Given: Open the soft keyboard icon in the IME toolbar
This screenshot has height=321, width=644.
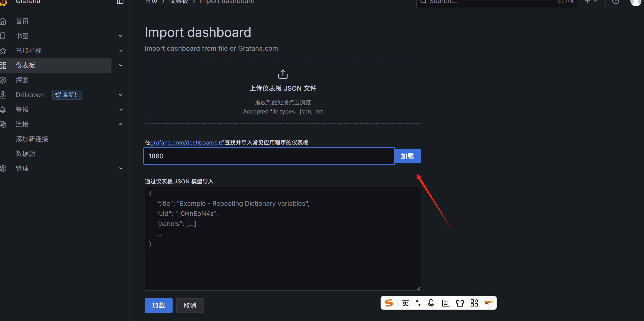Looking at the screenshot, I should 445,303.
